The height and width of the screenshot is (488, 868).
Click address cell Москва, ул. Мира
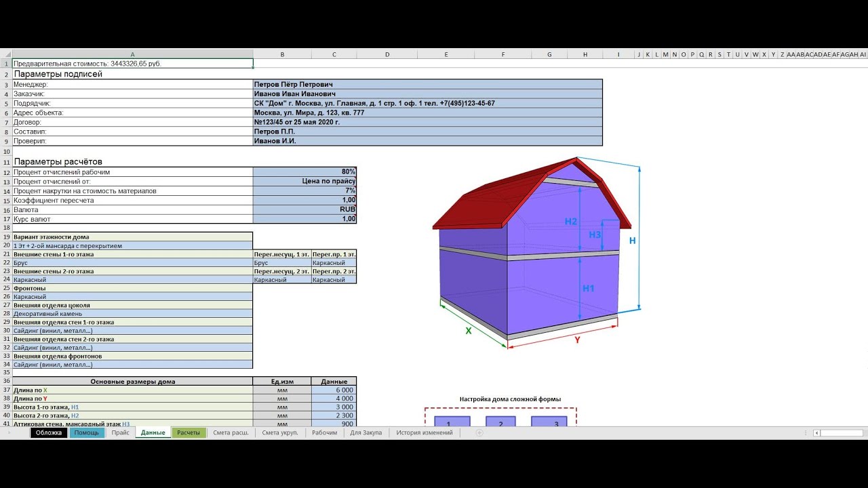pyautogui.click(x=427, y=113)
